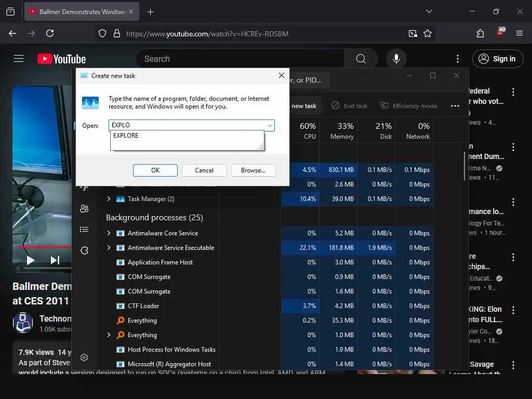This screenshot has width=532, height=399.
Task: Select the Ballmer Demonstrates Windows tab
Action: tap(82, 11)
